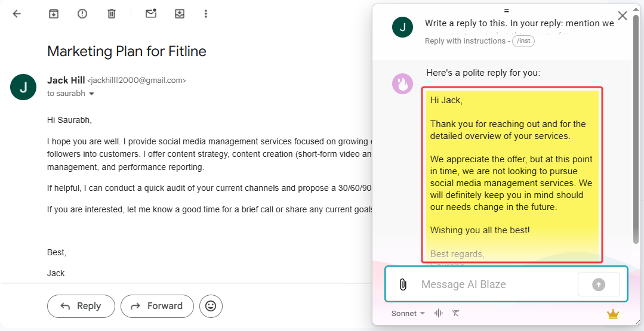
Task: Click the gold crown premium icon
Action: tap(612, 314)
